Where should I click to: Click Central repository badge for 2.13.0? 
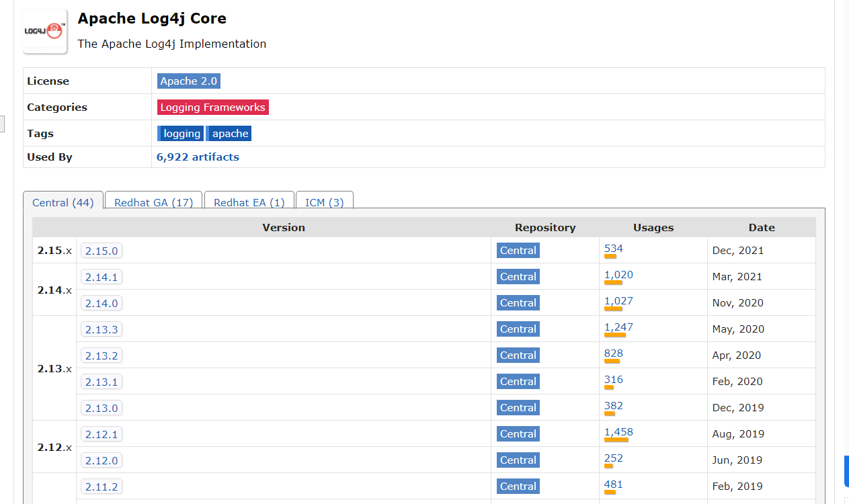518,408
